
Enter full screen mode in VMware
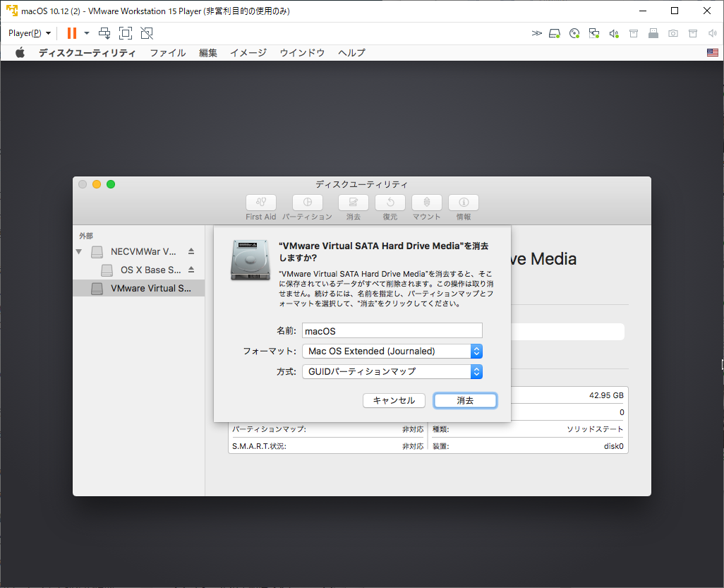[x=126, y=33]
